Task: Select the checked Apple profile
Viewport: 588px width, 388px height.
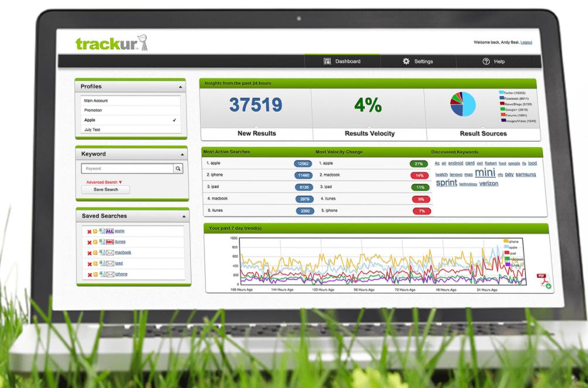Action: (131, 120)
